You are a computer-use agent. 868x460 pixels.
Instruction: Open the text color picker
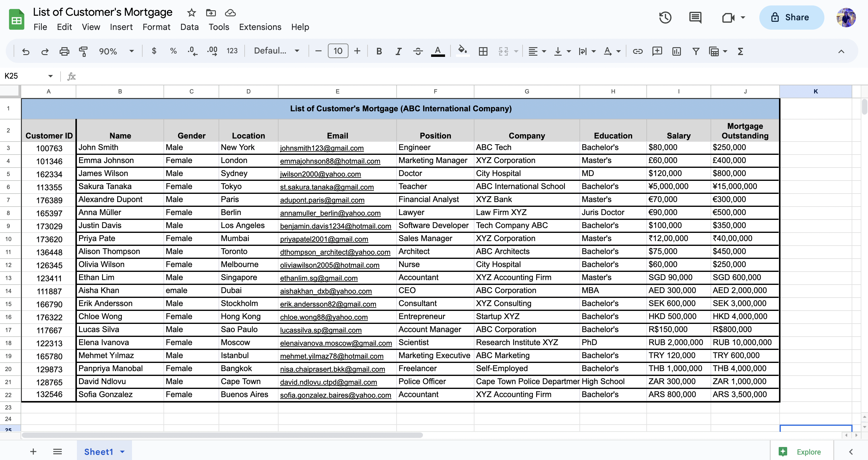(x=438, y=51)
